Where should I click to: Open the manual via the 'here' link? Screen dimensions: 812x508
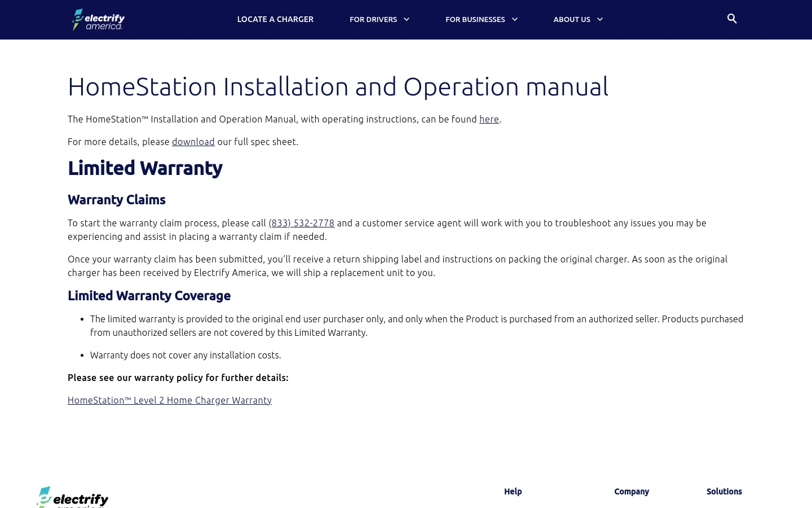[489, 119]
